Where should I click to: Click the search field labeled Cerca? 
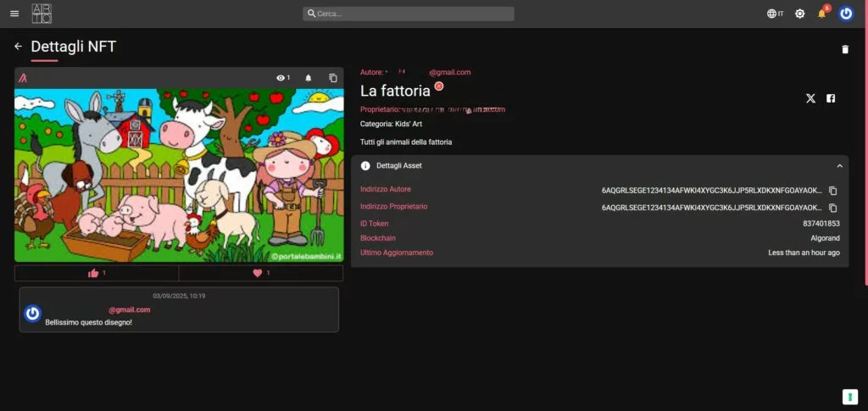(409, 14)
